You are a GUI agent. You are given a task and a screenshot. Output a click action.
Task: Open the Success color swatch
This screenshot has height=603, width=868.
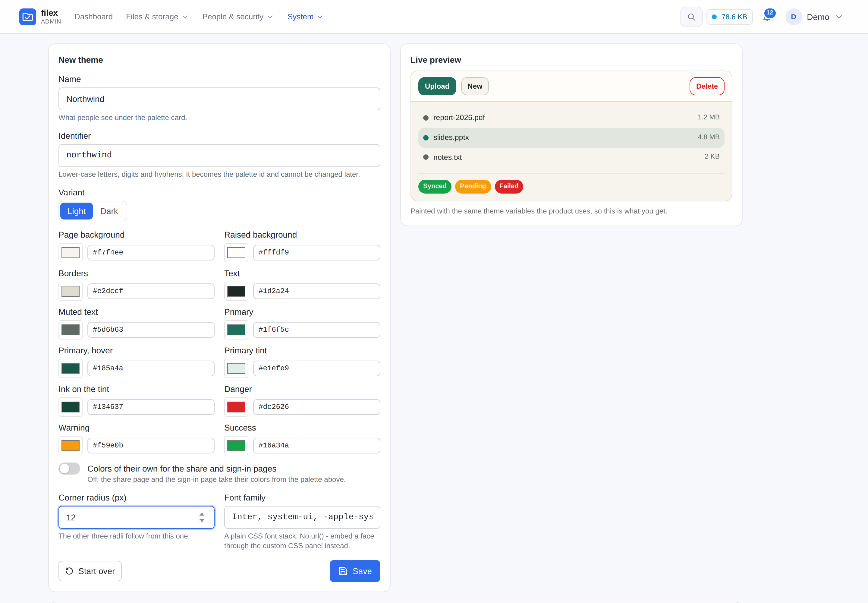pyautogui.click(x=236, y=445)
